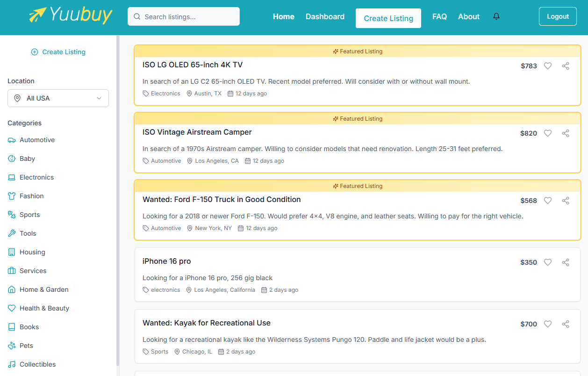This screenshot has height=376, width=588.
Task: Favorite the ISO LG OLED TV listing
Action: click(548, 66)
